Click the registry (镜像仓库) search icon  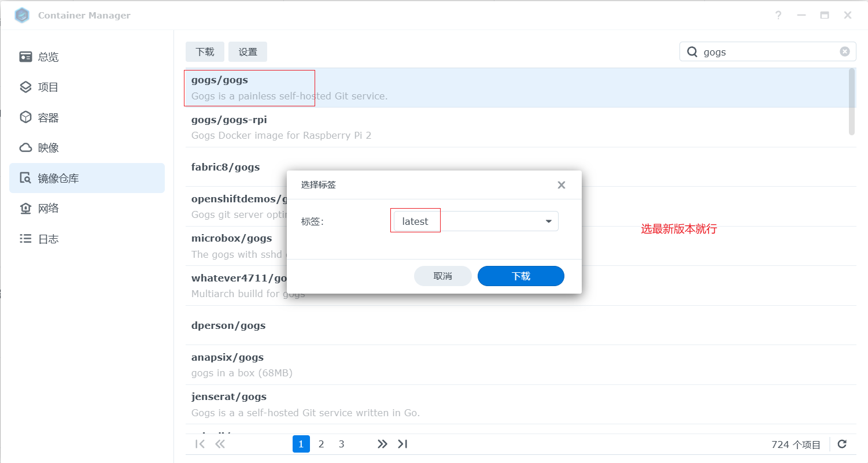(25, 178)
